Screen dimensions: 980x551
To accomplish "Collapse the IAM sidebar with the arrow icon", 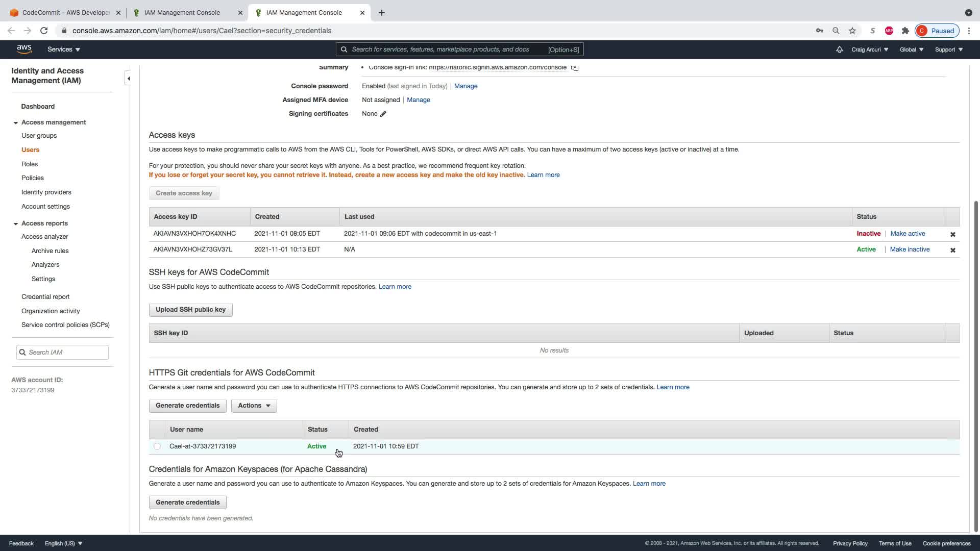I will point(129,79).
